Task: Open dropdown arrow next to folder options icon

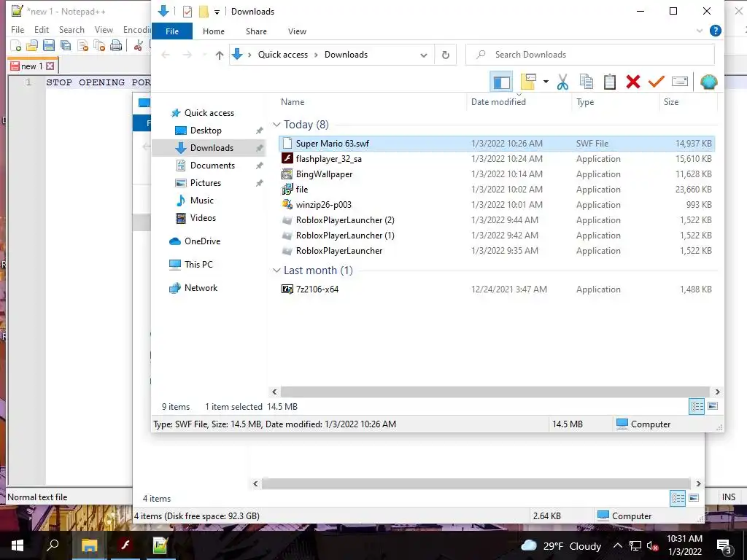Action: (x=546, y=82)
